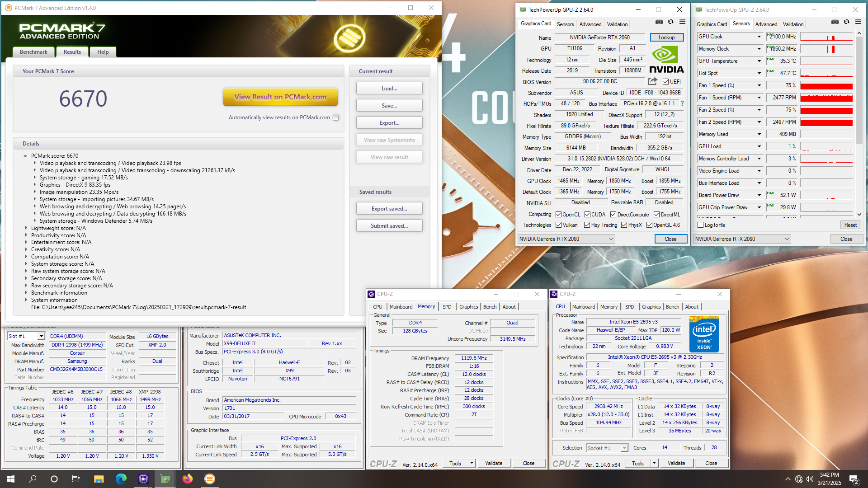
Task: Toggle Ray Tracing checkbox
Action: pyautogui.click(x=587, y=225)
